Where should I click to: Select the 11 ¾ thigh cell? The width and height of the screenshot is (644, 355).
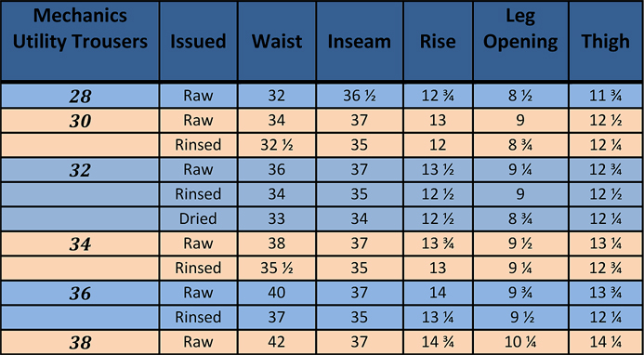pos(606,96)
